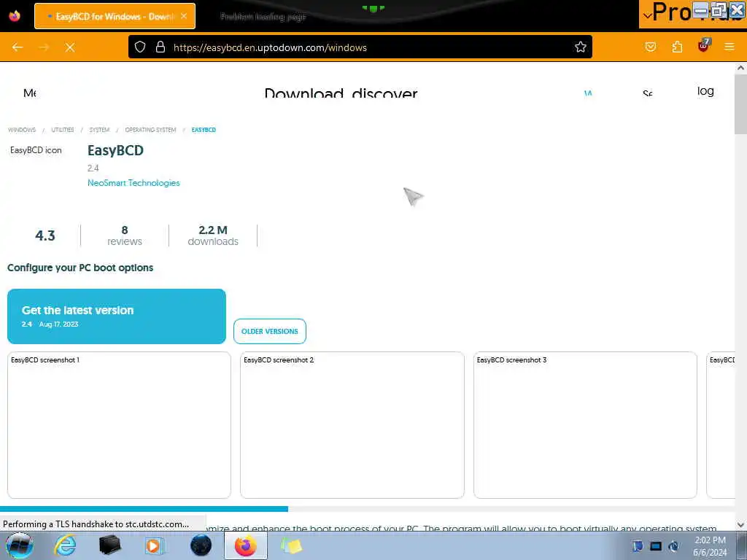
Task: Click the blue circular system tray icon
Action: 673,546
